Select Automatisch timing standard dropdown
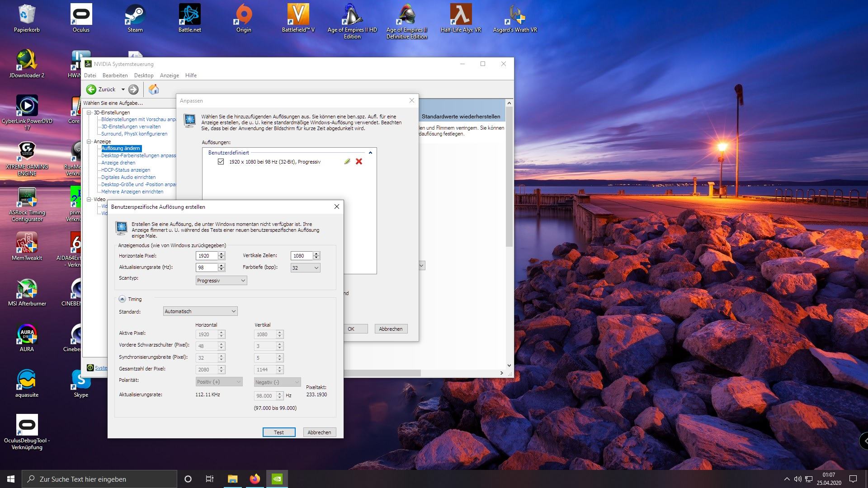The image size is (868, 488). pyautogui.click(x=200, y=310)
